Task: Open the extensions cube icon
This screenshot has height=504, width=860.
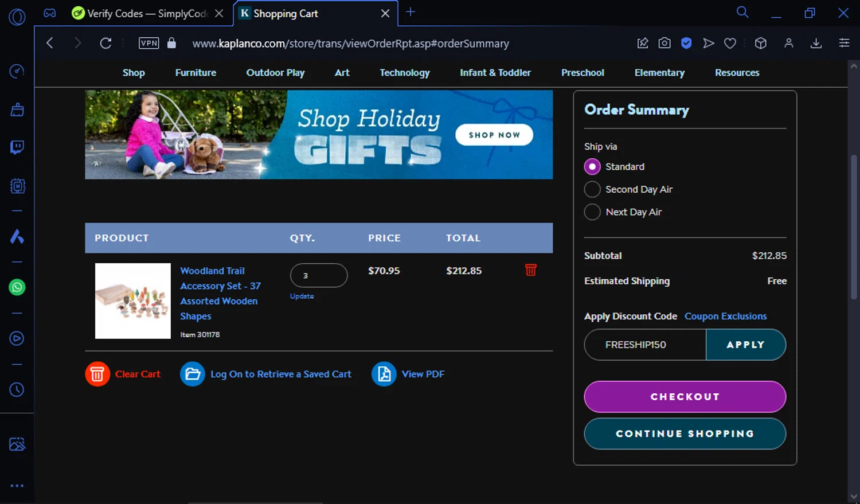Action: pos(761,43)
